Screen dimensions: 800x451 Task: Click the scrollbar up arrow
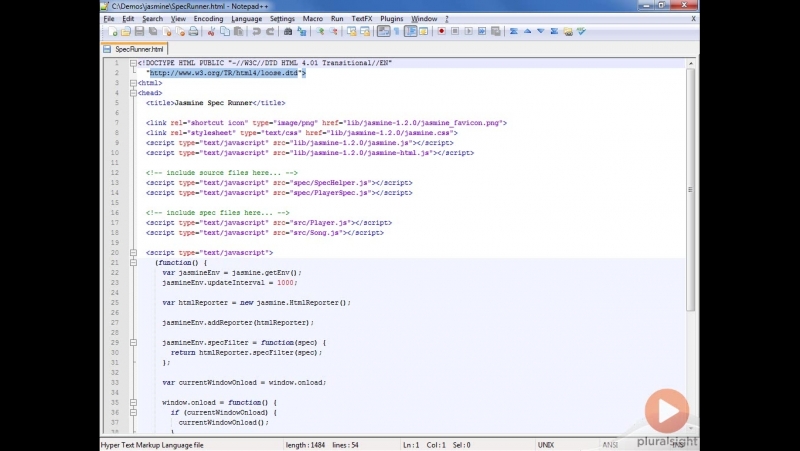pos(690,63)
